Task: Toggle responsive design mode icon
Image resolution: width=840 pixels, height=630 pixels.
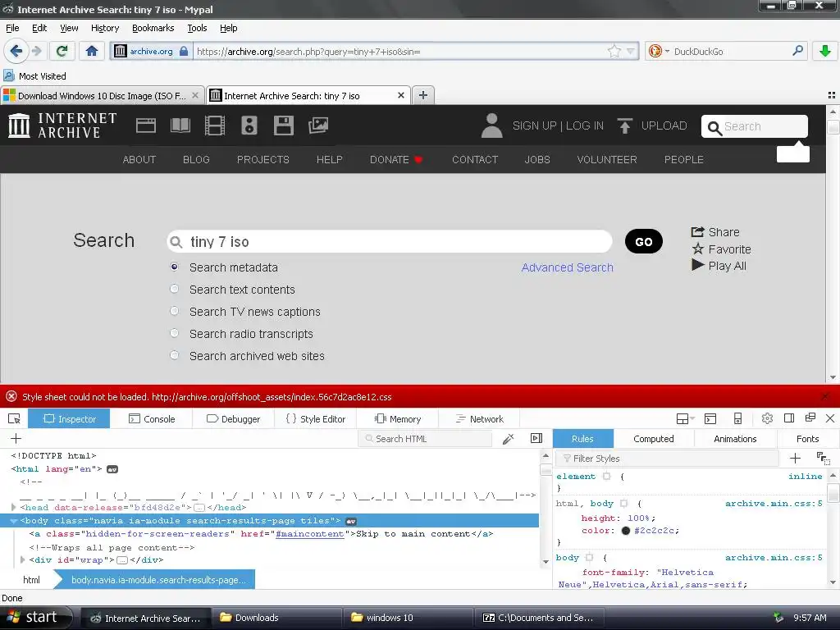Action: [737, 418]
